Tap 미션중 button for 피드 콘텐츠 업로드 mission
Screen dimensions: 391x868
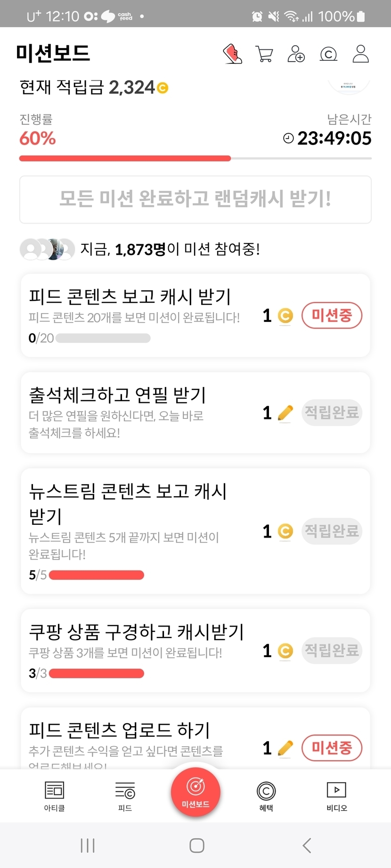point(332,747)
